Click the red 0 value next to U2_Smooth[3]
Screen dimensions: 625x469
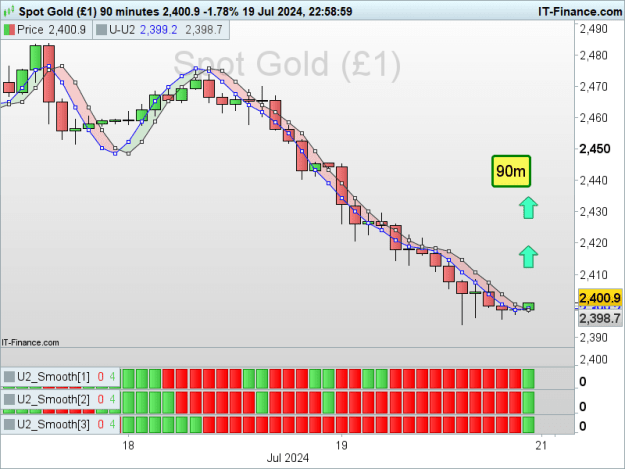coord(100,425)
